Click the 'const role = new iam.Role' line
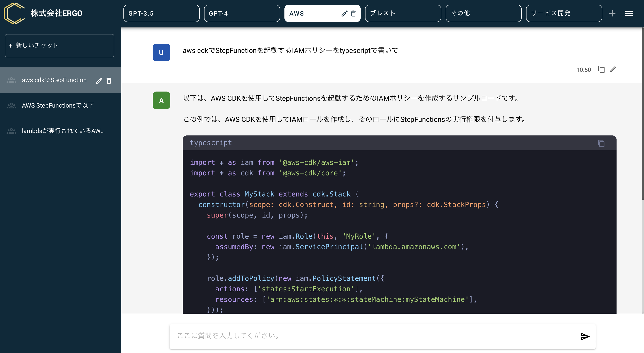This screenshot has width=644, height=353. tap(298, 236)
